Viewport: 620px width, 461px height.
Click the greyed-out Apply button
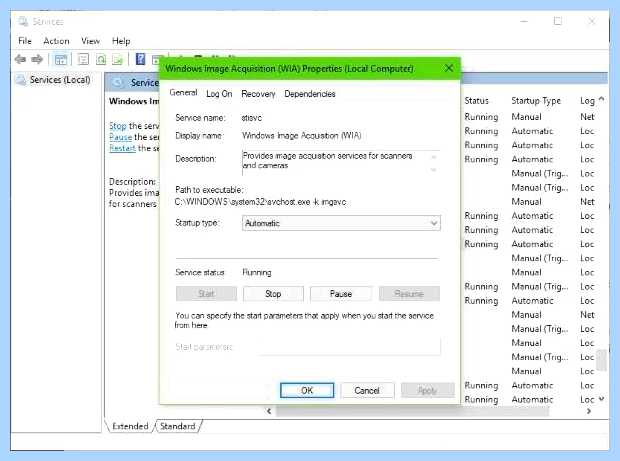[427, 390]
